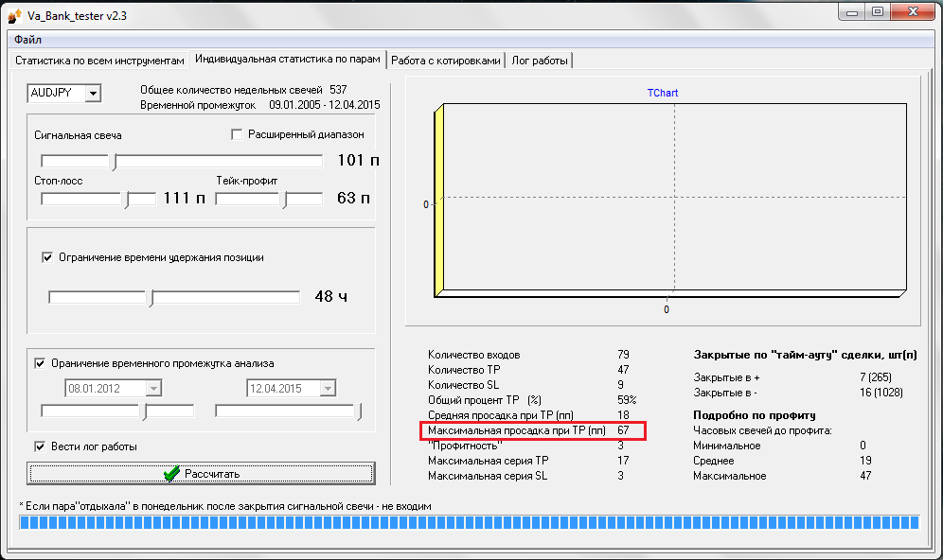Click the Общий процент TP value 59%
This screenshot has width=943, height=560.
pyautogui.click(x=627, y=400)
